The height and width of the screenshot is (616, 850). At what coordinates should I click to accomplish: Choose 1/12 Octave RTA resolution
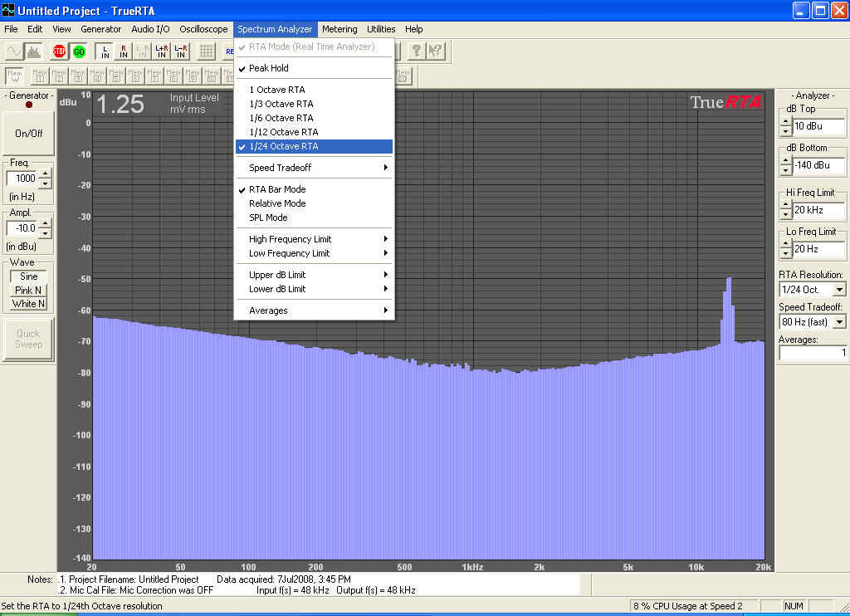pyautogui.click(x=314, y=132)
